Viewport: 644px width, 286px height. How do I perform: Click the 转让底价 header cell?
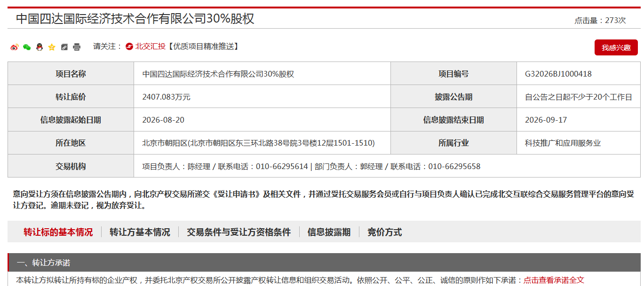click(x=71, y=97)
